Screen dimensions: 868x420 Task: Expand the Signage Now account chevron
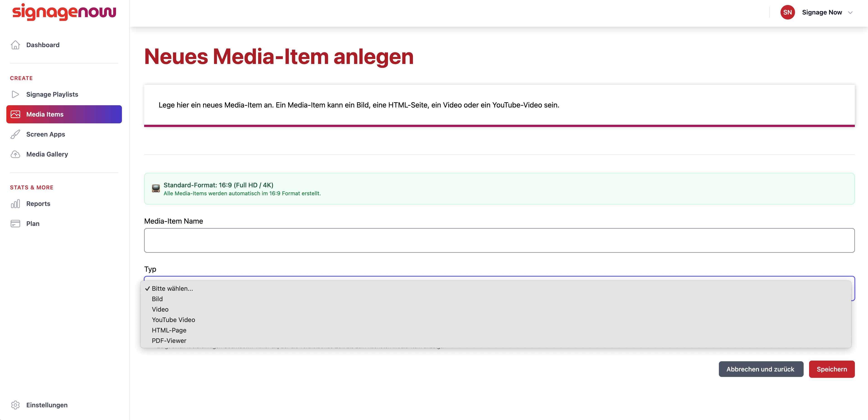850,12
